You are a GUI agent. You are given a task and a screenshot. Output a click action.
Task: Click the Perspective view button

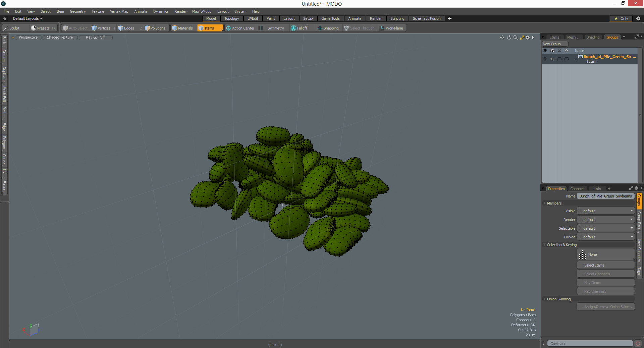click(28, 38)
